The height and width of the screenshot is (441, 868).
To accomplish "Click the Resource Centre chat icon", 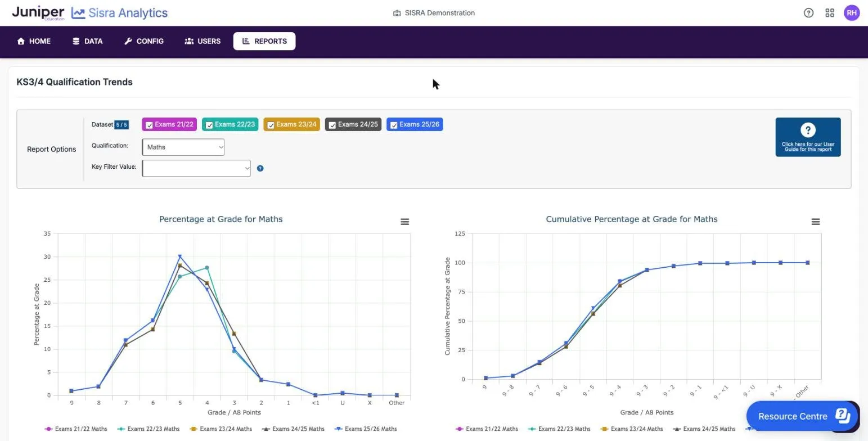I will click(x=842, y=416).
